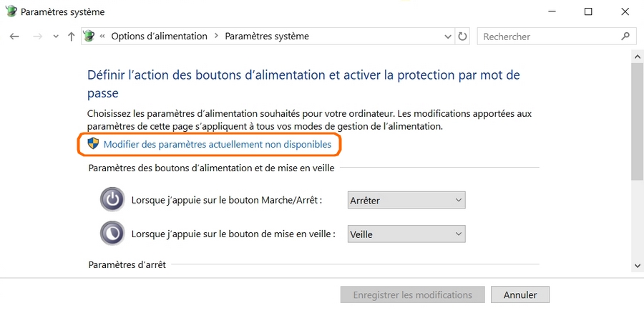Open the Marche/Arrêt action dropdown

(406, 201)
